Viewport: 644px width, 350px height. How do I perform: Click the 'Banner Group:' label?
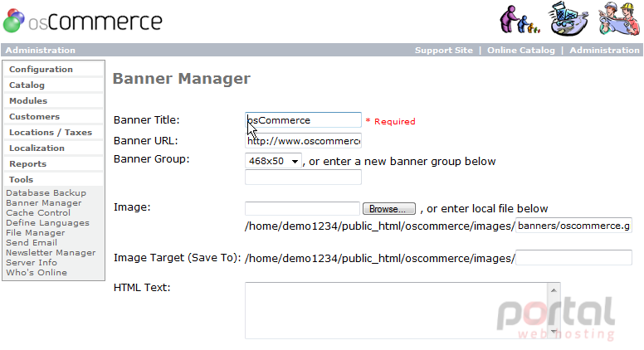152,159
